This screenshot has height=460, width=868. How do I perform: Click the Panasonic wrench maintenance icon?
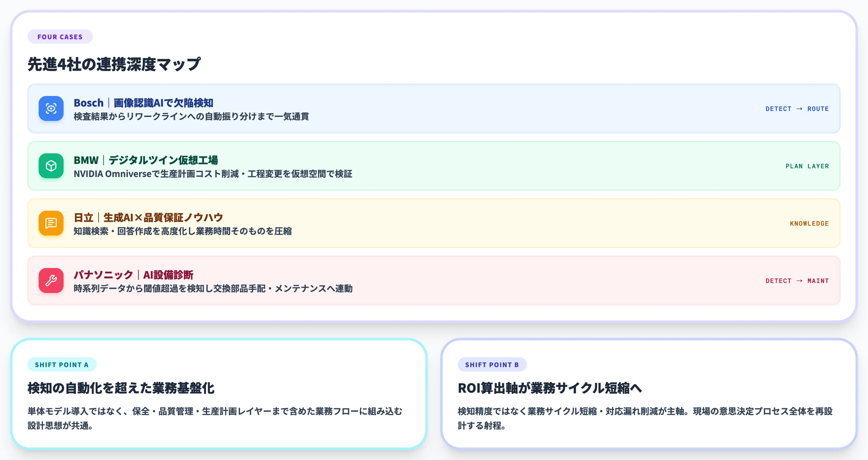pos(51,280)
